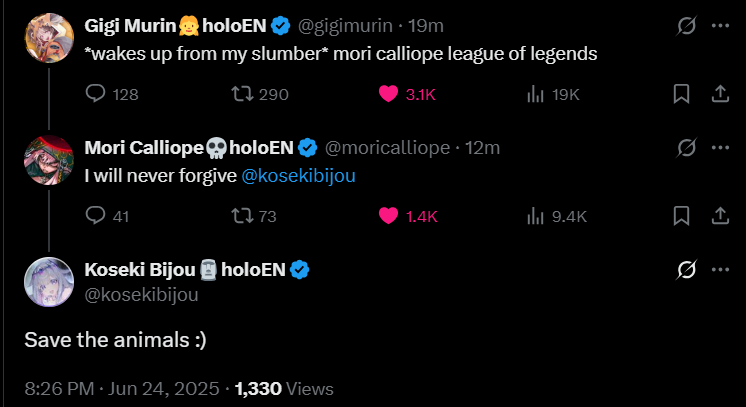This screenshot has width=746, height=407.
Task: Retweet Gigi Murin's post
Action: coord(241,94)
